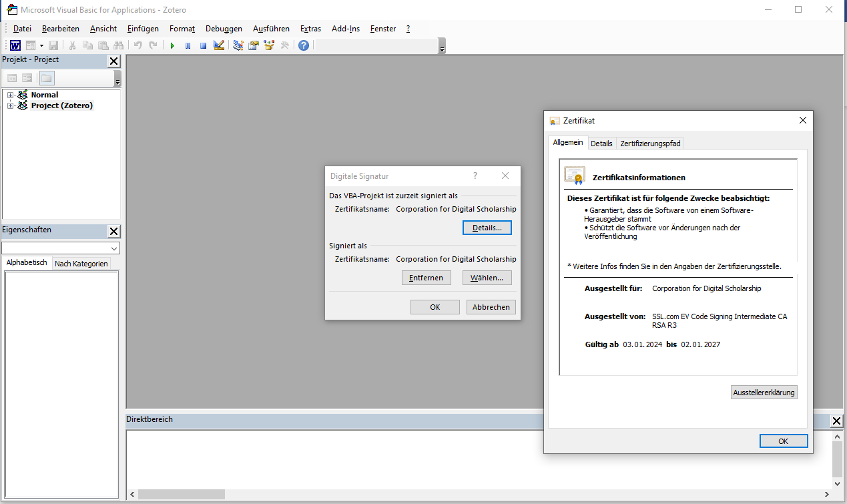The height and width of the screenshot is (504, 847).
Task: Open the Object Browser toolbar icon
Action: point(269,45)
